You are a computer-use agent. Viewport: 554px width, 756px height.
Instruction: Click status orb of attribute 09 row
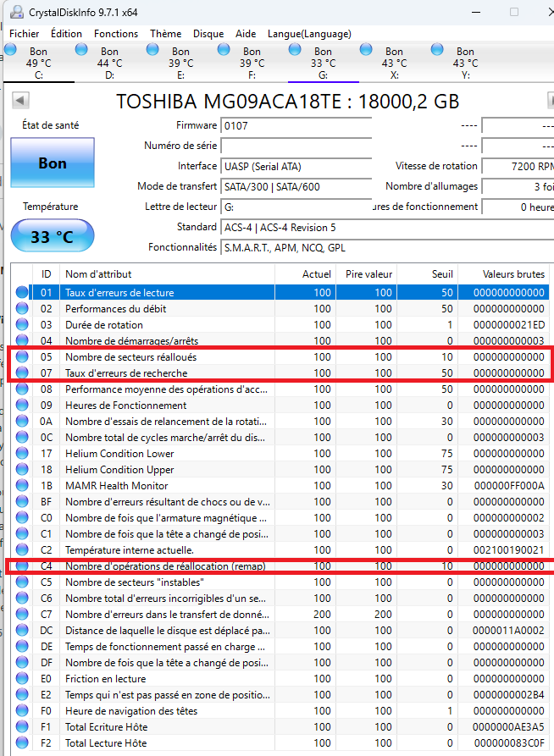click(x=22, y=405)
